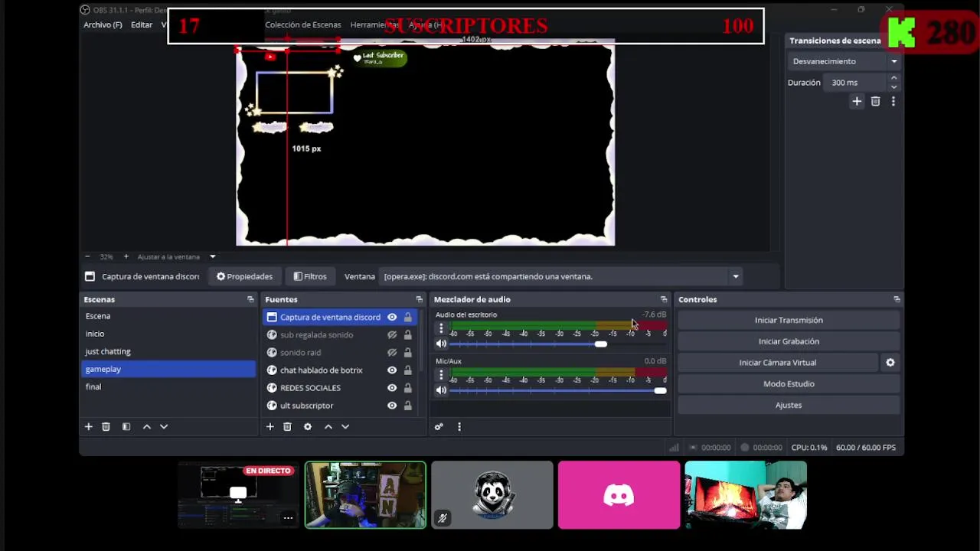Mute the Mic/Aux speaker icon
This screenshot has height=551, width=980.
point(441,390)
